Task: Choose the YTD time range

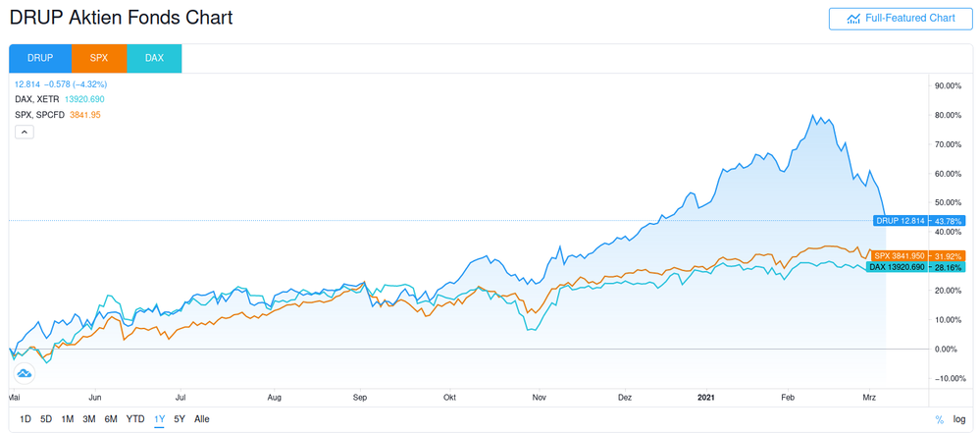Action: pyautogui.click(x=135, y=419)
